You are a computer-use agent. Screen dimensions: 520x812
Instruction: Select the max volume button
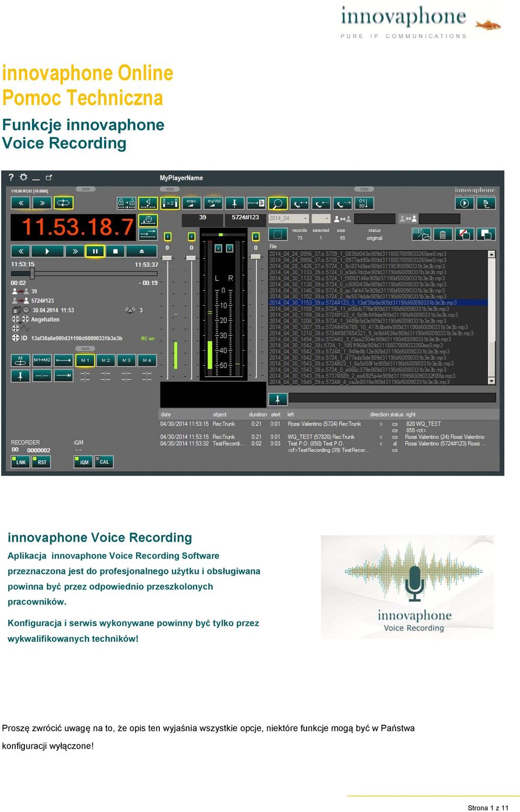point(191,203)
